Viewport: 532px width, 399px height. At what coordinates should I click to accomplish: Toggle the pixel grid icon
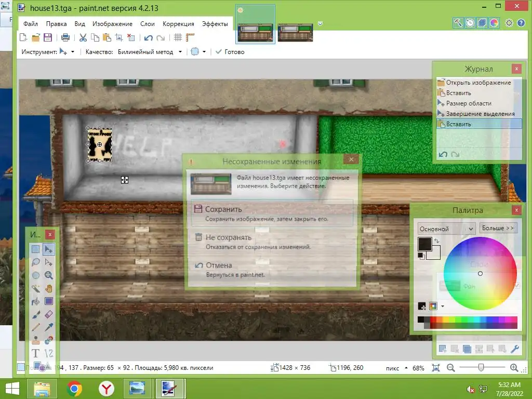tap(178, 37)
